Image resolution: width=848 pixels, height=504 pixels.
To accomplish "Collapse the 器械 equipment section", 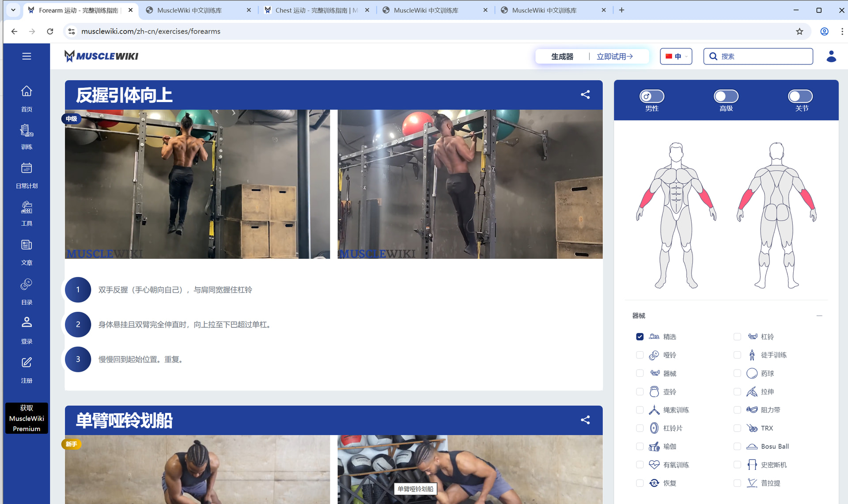I will pos(819,316).
